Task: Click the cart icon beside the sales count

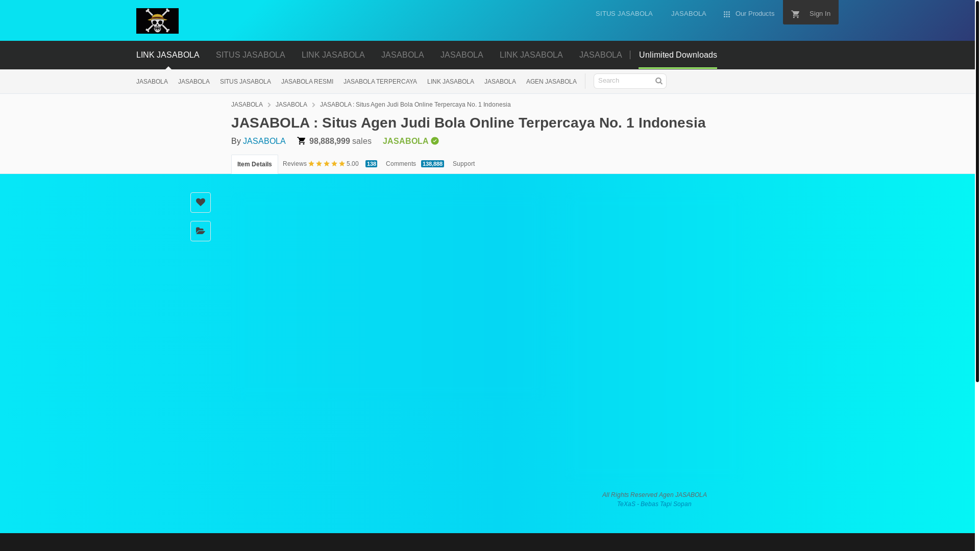Action: (301, 141)
